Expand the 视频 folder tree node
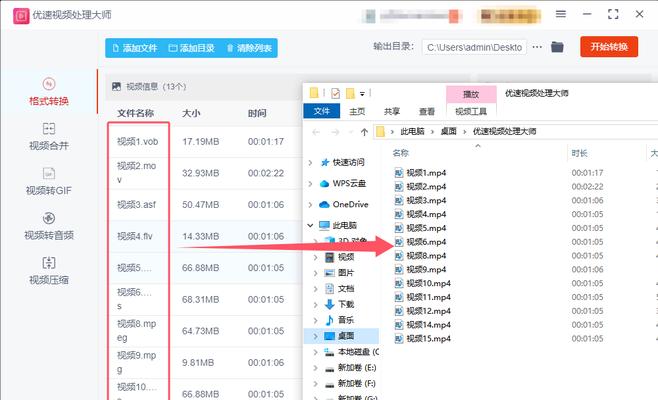 click(x=316, y=257)
